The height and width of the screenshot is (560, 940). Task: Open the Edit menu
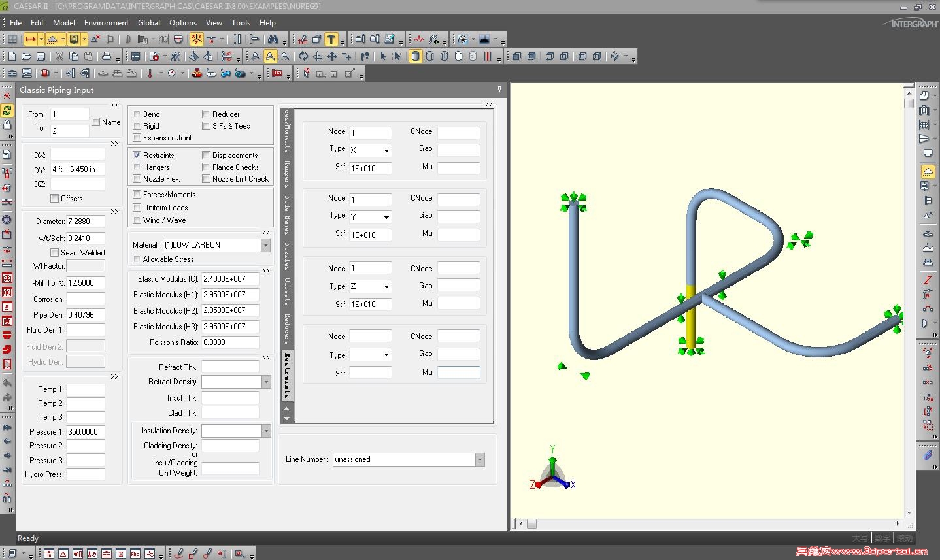(x=37, y=22)
